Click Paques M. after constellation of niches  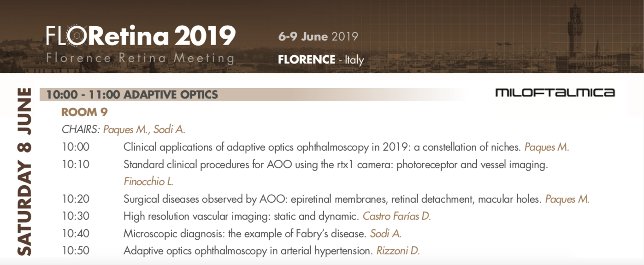coord(547,147)
